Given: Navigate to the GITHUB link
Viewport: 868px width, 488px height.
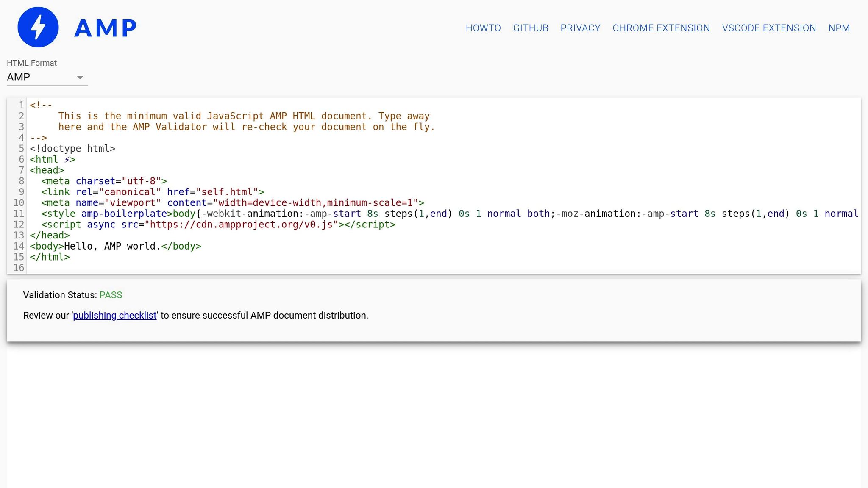Looking at the screenshot, I should pyautogui.click(x=531, y=28).
